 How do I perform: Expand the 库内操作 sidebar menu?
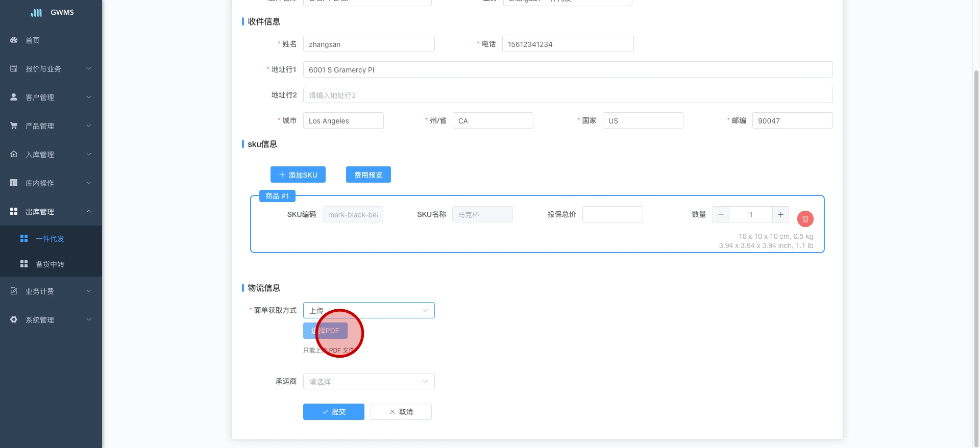tap(51, 183)
